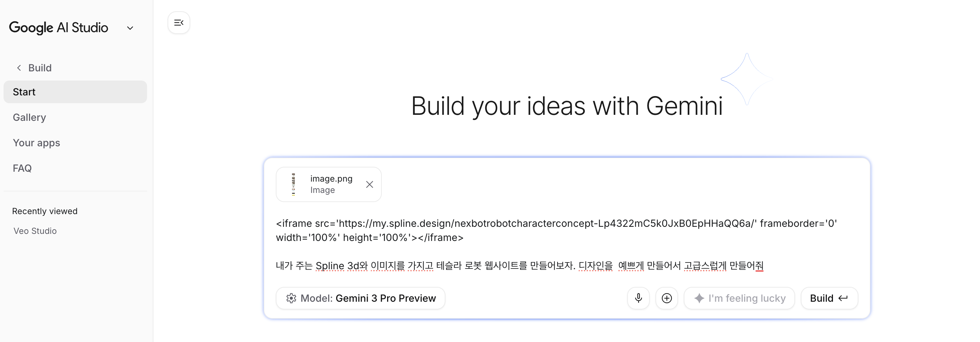Click into the prompt text area

[x=567, y=244]
